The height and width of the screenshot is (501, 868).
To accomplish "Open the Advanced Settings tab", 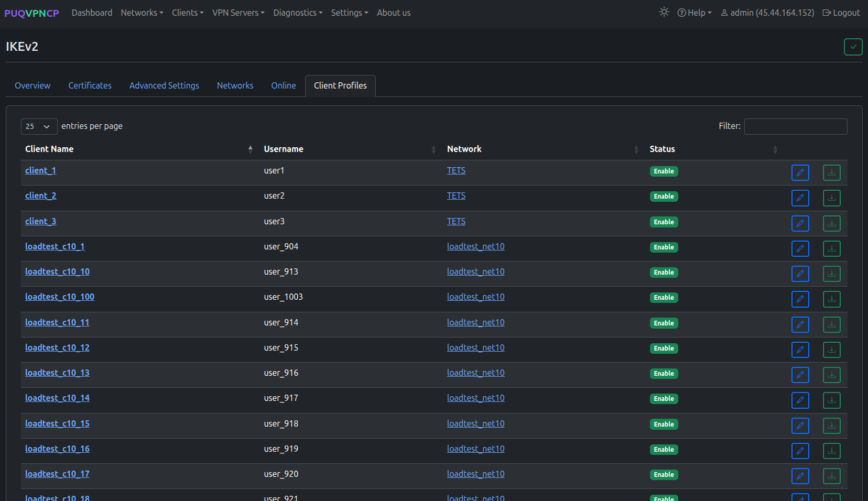I will tap(164, 85).
